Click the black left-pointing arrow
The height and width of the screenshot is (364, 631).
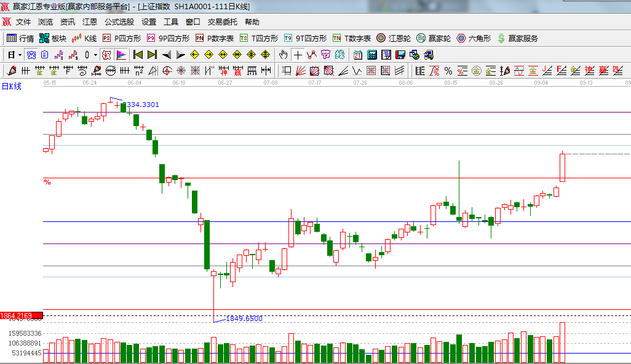coord(166,55)
